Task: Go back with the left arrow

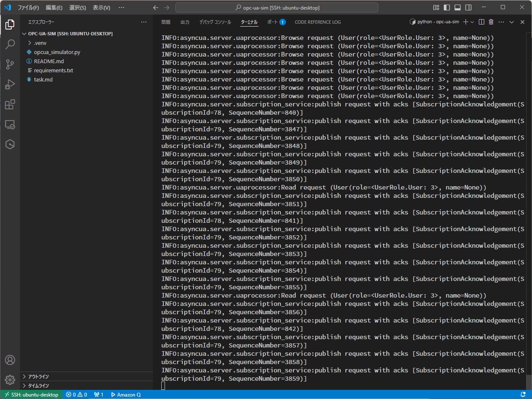Action: (156, 7)
